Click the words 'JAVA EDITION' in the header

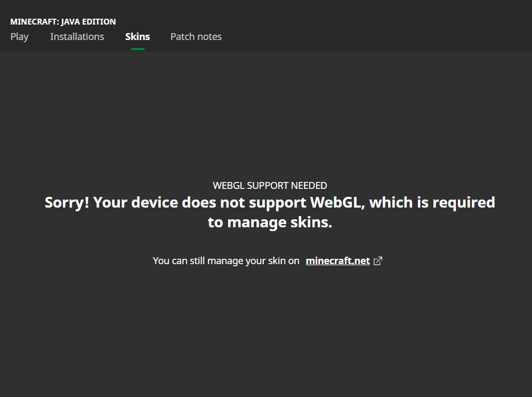click(88, 22)
